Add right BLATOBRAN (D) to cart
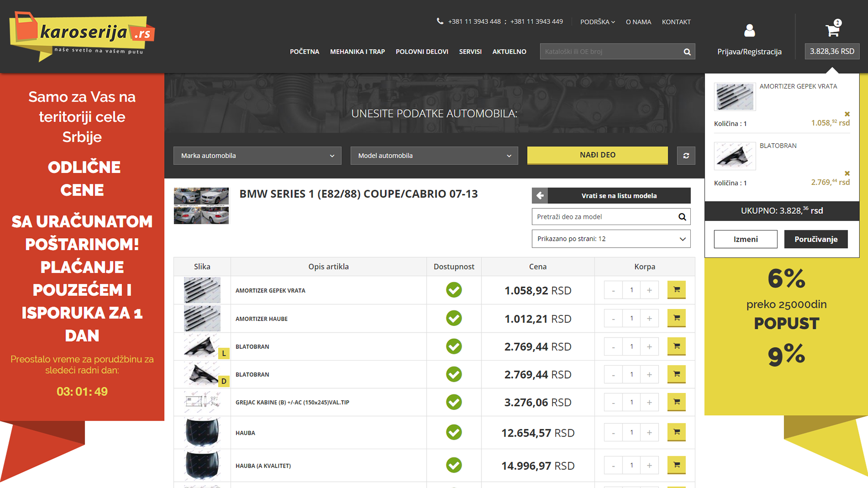Viewport: 868px width, 488px height. tap(676, 374)
